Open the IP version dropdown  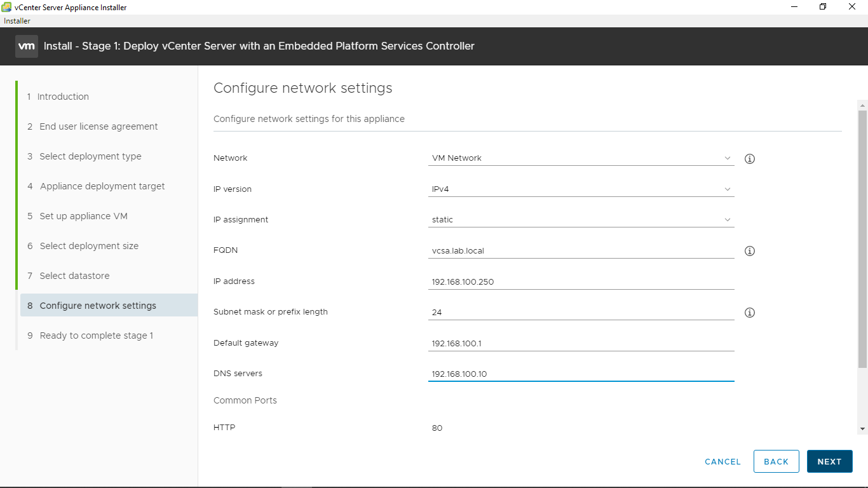pyautogui.click(x=581, y=189)
